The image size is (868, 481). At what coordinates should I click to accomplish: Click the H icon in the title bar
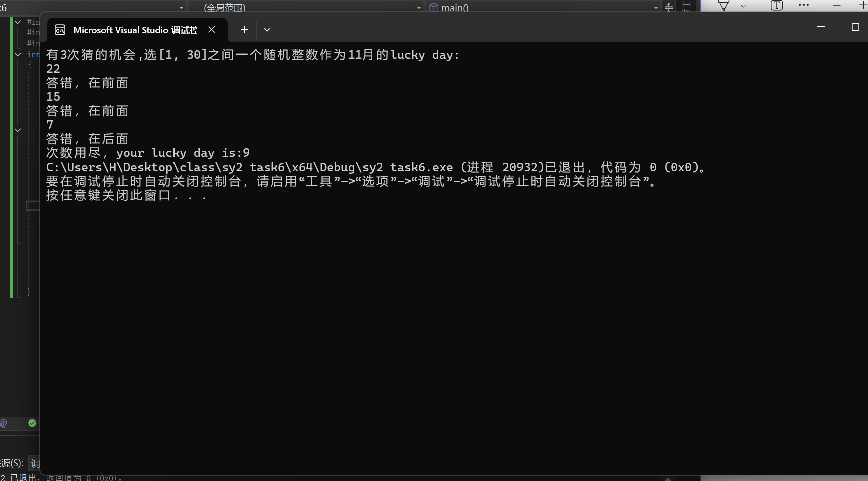[x=686, y=6]
